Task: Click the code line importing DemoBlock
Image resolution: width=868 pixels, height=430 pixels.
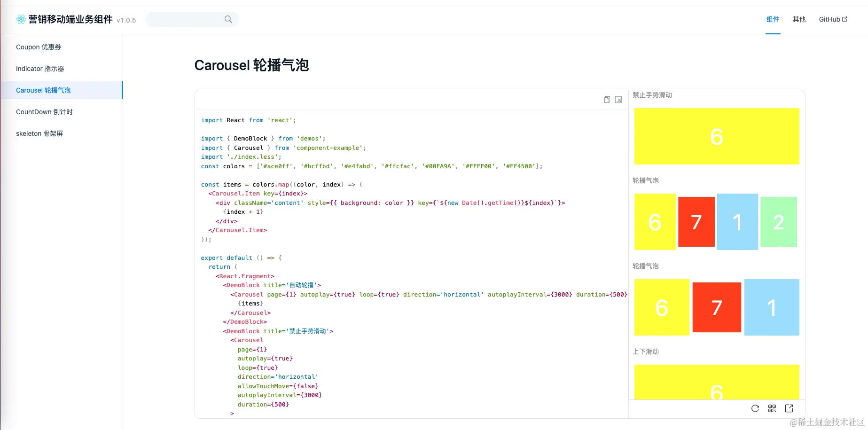Action: [x=263, y=139]
